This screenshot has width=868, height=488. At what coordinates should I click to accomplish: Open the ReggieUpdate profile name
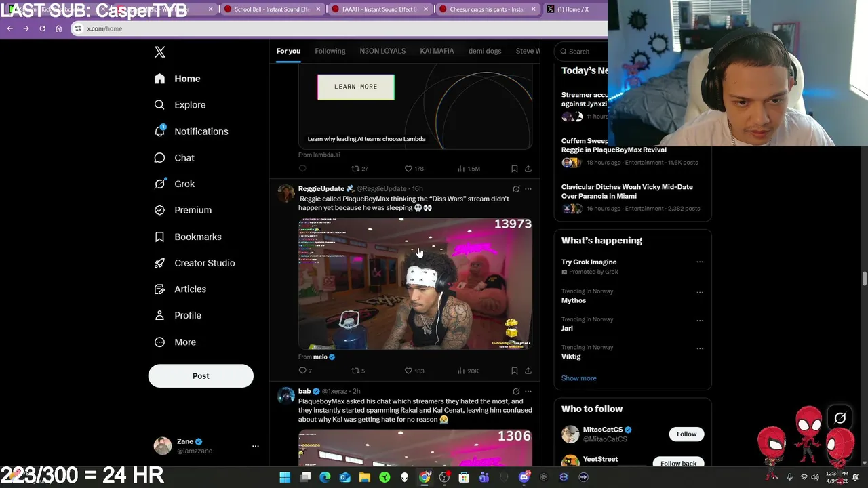click(x=321, y=189)
